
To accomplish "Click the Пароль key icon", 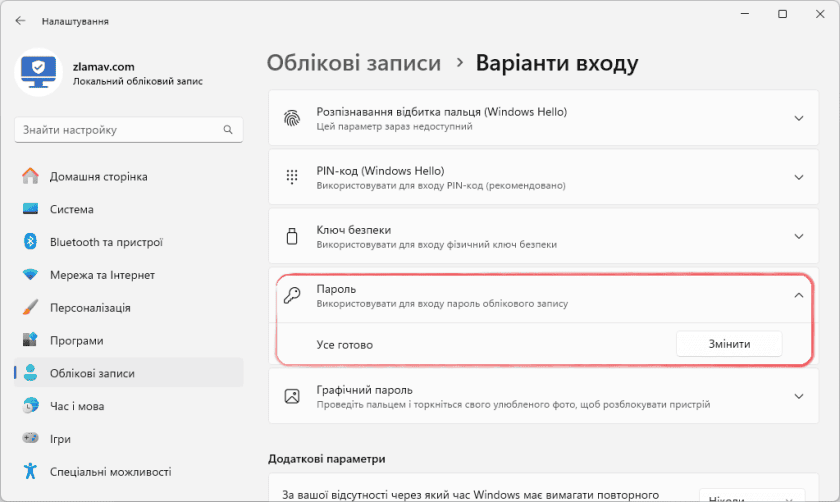I will [292, 295].
